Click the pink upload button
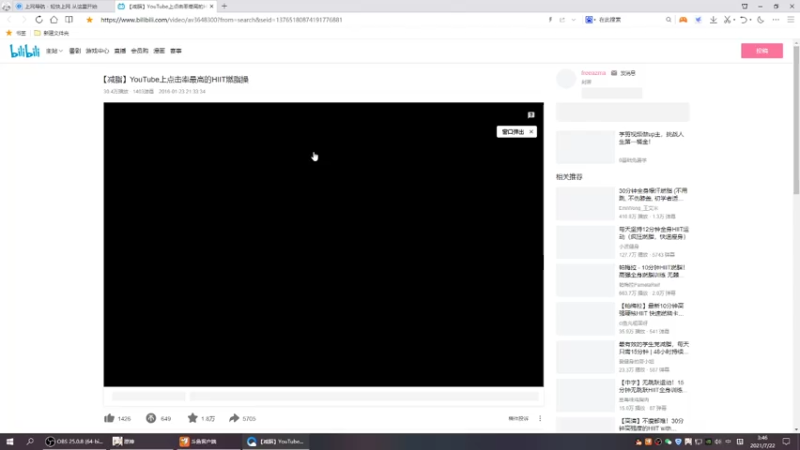 [762, 51]
